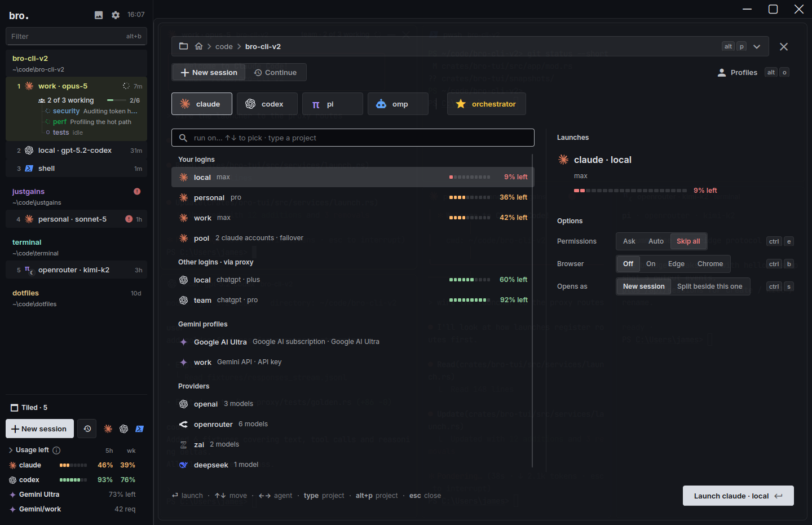Choose Split beside this one
The width and height of the screenshot is (812, 525).
coord(709,286)
